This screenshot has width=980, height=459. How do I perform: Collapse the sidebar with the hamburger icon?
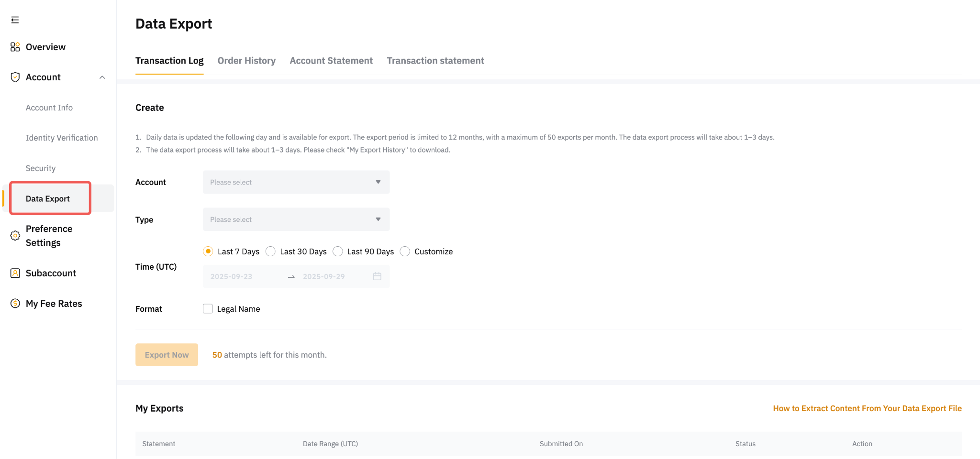15,20
